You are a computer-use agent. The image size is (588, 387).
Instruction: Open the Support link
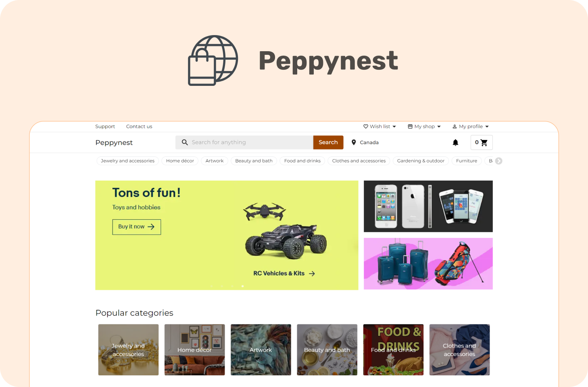[x=105, y=127]
